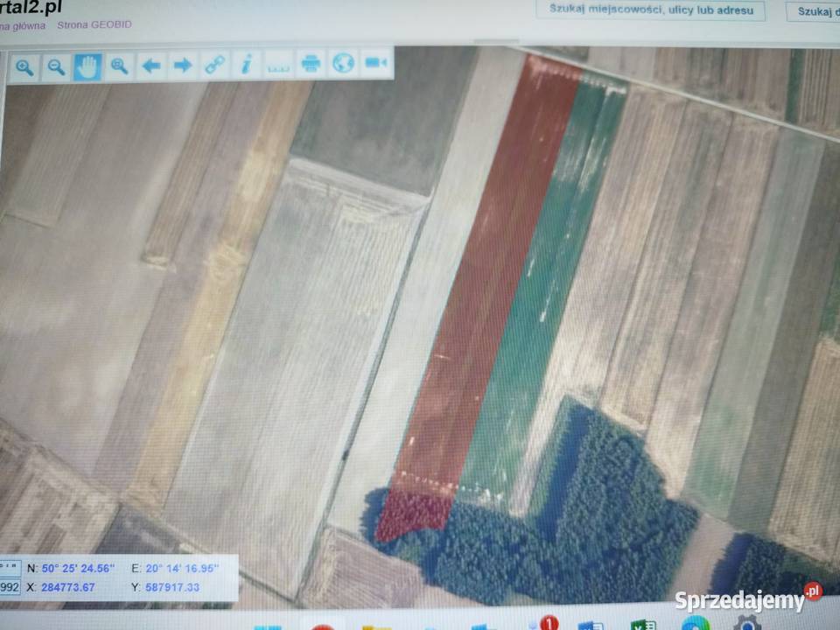Go to previous map view arrow
840x630 pixels.
click(151, 66)
